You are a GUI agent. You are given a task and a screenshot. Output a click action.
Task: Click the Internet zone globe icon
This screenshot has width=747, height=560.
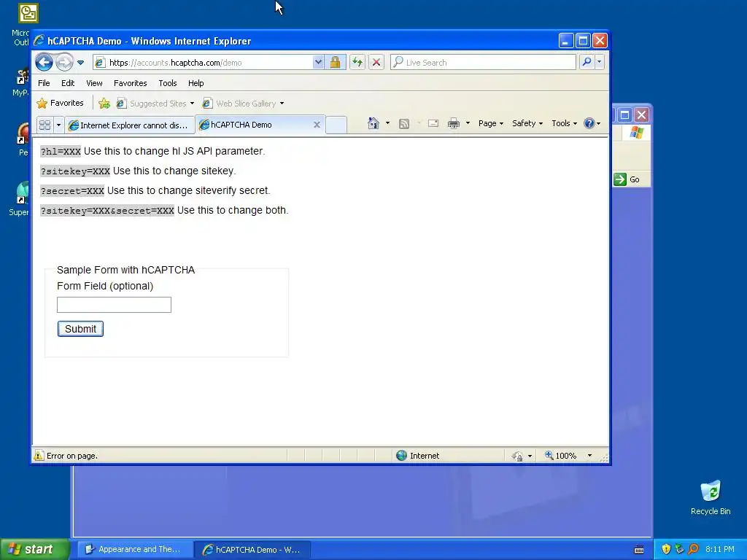tap(402, 456)
